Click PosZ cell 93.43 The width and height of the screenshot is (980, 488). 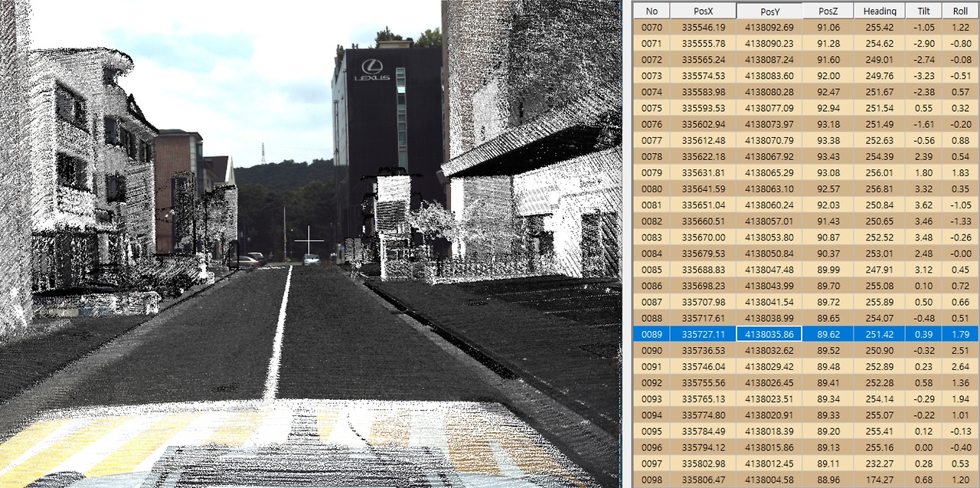(x=828, y=156)
